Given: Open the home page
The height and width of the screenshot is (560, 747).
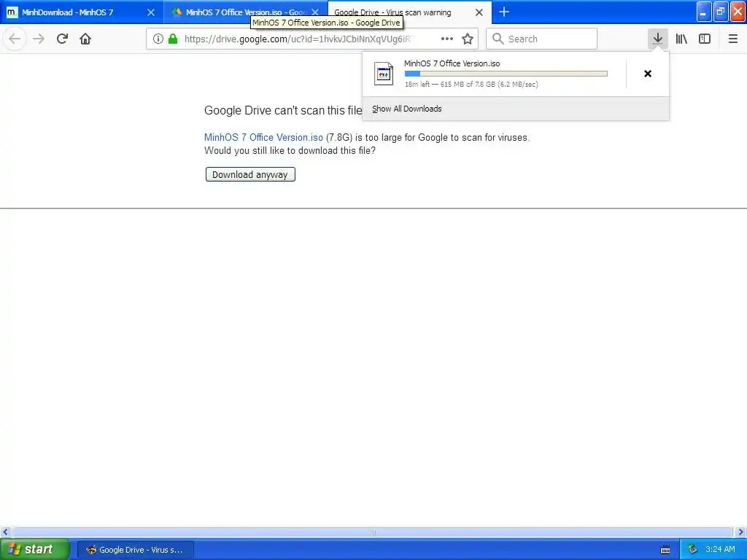Looking at the screenshot, I should pyautogui.click(x=85, y=39).
